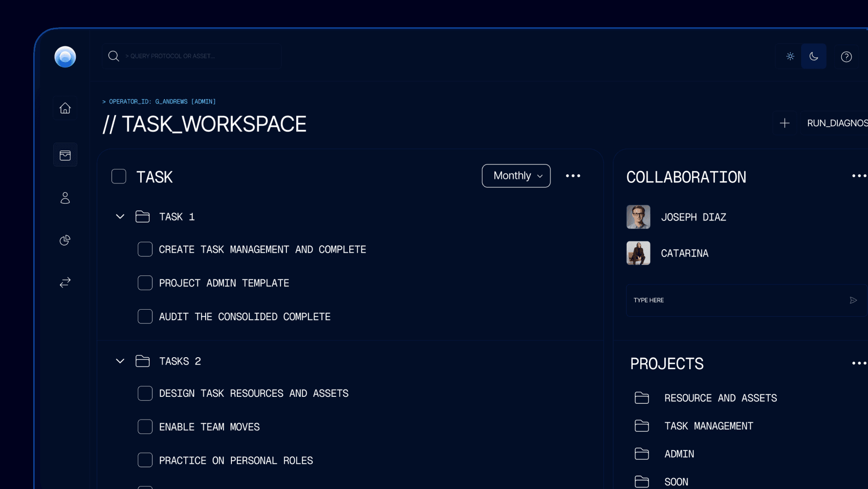The image size is (868, 489).
Task: Mark PROJECT ADMIN TEMPLATE as complete
Action: click(x=145, y=282)
